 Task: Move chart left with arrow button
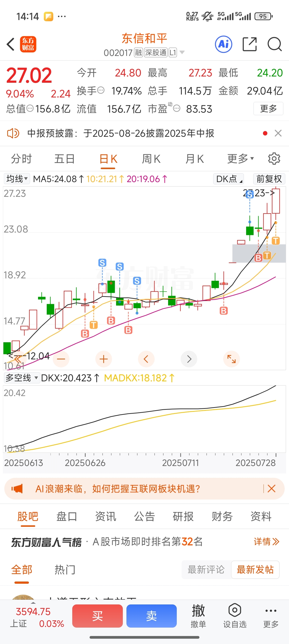[146, 359]
